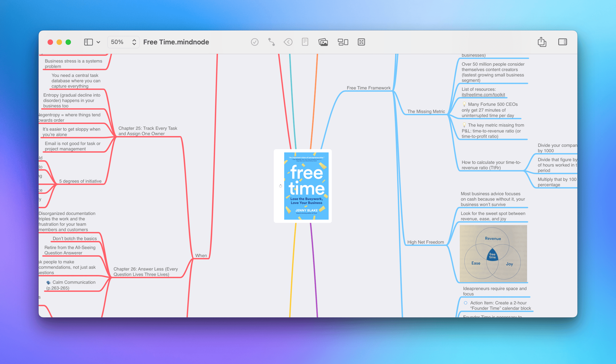Select The Missing Metric node
The height and width of the screenshot is (364, 616).
[x=426, y=112]
